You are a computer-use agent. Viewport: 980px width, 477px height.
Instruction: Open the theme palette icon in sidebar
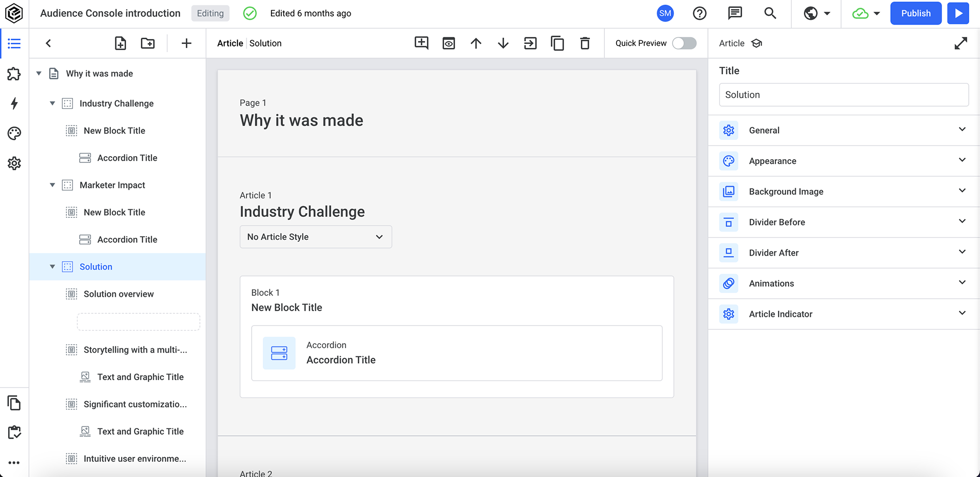pos(14,134)
